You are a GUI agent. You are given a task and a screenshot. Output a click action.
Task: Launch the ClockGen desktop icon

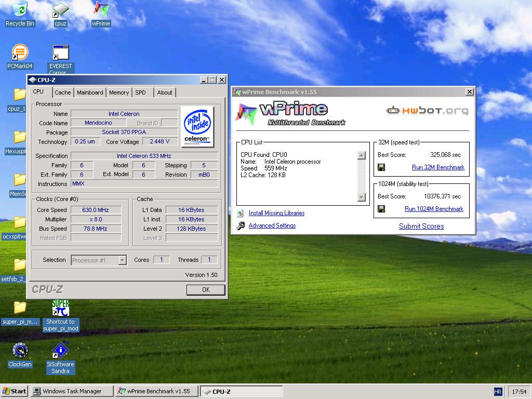pos(20,355)
